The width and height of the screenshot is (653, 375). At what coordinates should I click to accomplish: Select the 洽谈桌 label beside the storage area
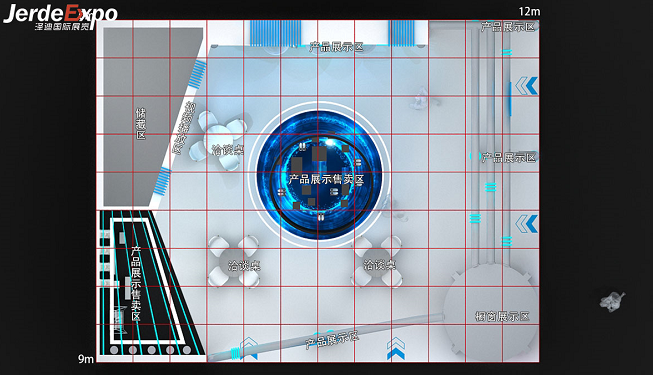pos(227,150)
